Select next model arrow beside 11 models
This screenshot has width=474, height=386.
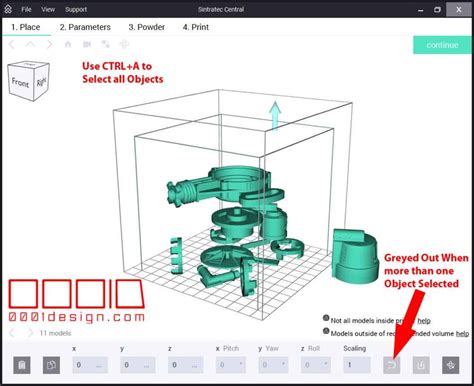coord(30,333)
